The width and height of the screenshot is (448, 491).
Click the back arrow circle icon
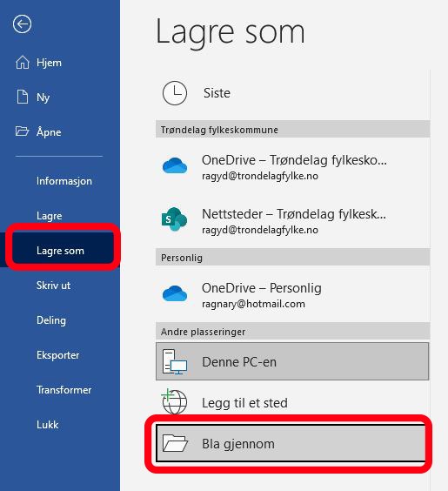[x=22, y=24]
